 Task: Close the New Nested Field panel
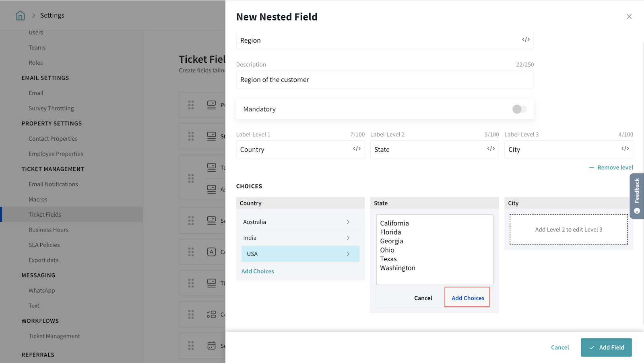point(629,16)
